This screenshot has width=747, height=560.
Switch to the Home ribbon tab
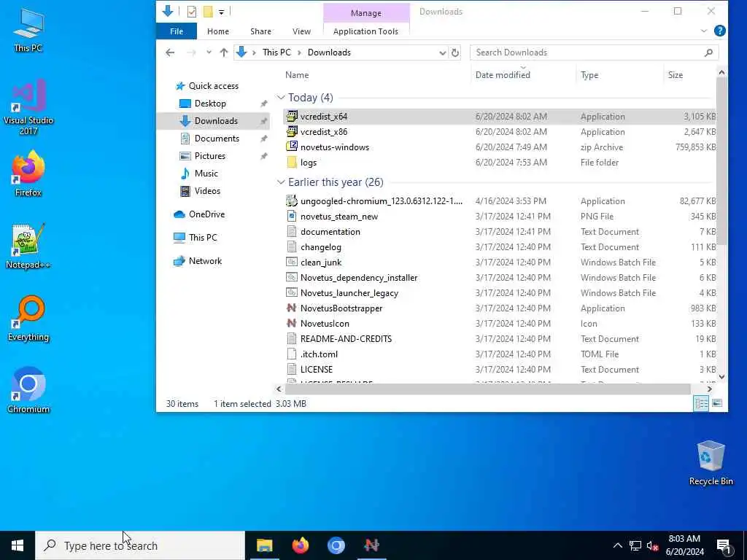click(217, 31)
